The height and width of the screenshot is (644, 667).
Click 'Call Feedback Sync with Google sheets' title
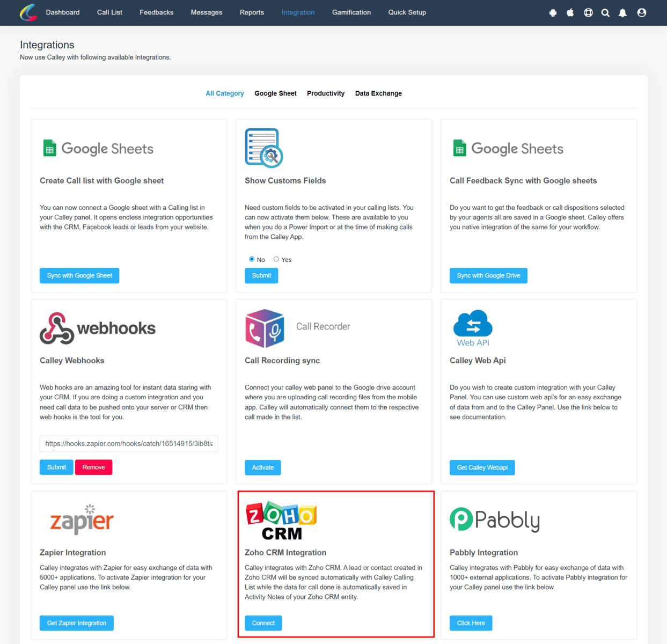point(523,181)
